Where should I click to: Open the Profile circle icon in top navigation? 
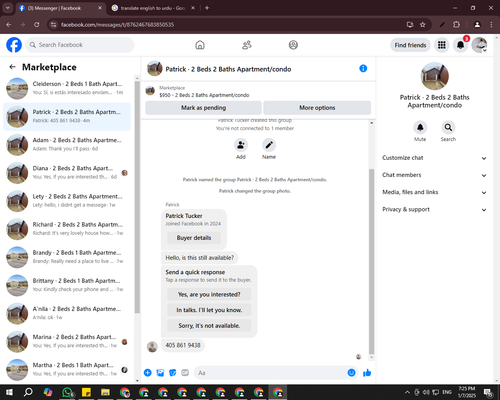click(293, 45)
